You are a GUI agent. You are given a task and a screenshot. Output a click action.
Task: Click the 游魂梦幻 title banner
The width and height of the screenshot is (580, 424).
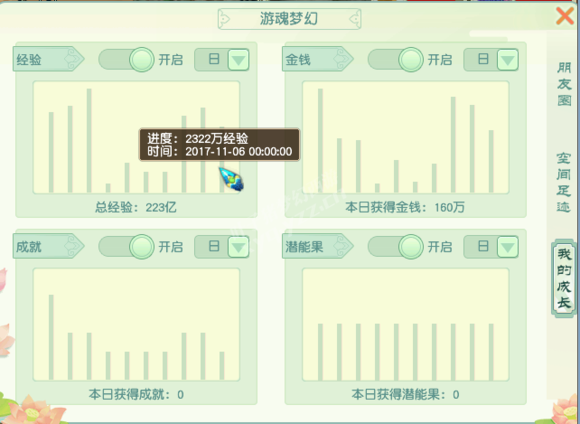[x=289, y=18]
